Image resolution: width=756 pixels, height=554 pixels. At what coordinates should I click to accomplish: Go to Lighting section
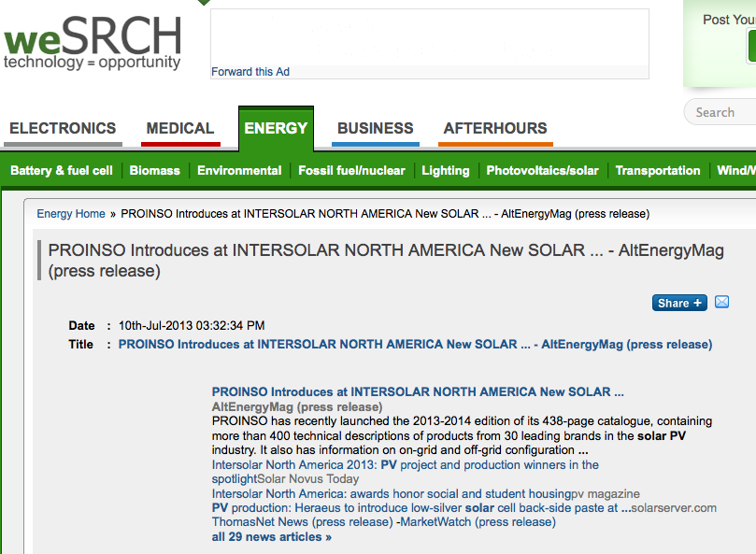[446, 171]
